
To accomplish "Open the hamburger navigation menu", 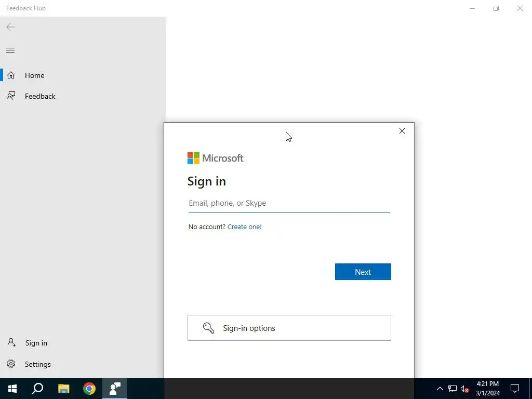I will tap(10, 50).
